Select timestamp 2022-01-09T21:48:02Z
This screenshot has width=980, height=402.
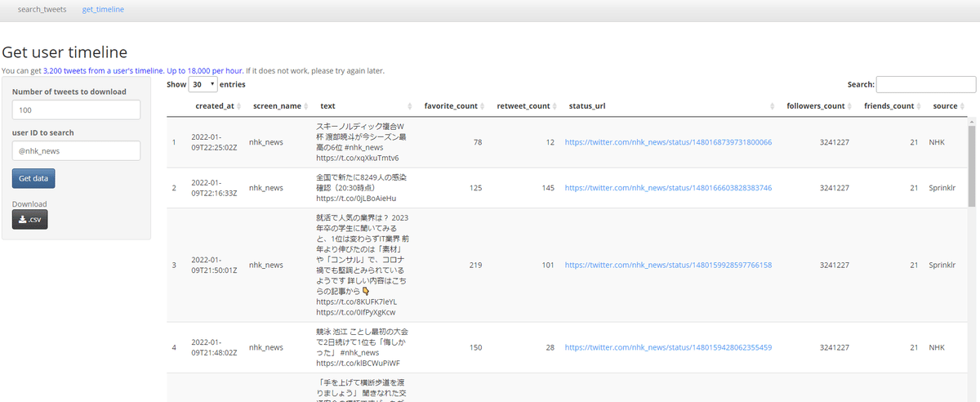coord(215,347)
